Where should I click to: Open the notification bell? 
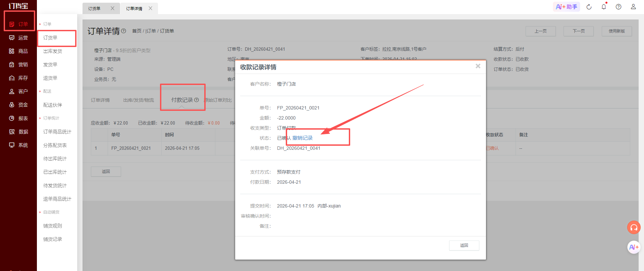point(604,7)
